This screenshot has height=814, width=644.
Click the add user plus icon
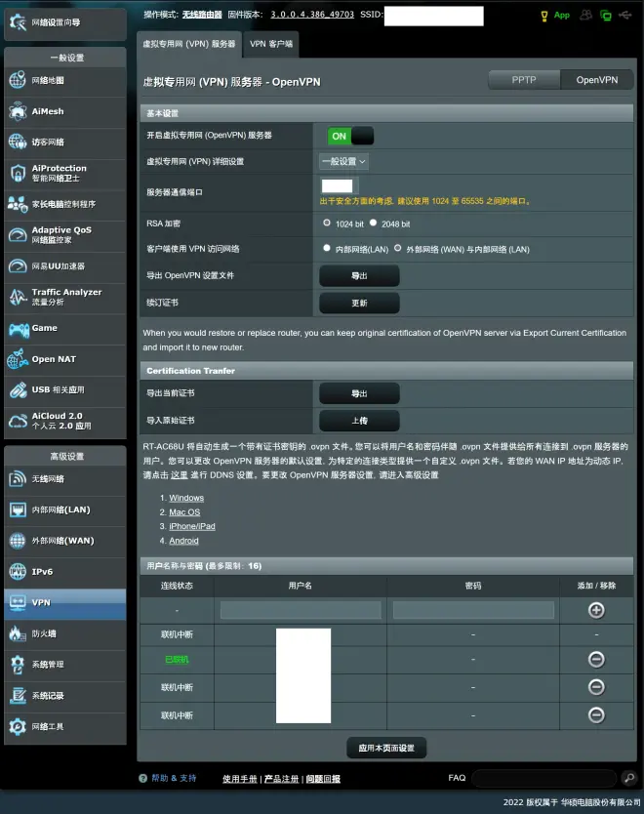click(x=596, y=610)
